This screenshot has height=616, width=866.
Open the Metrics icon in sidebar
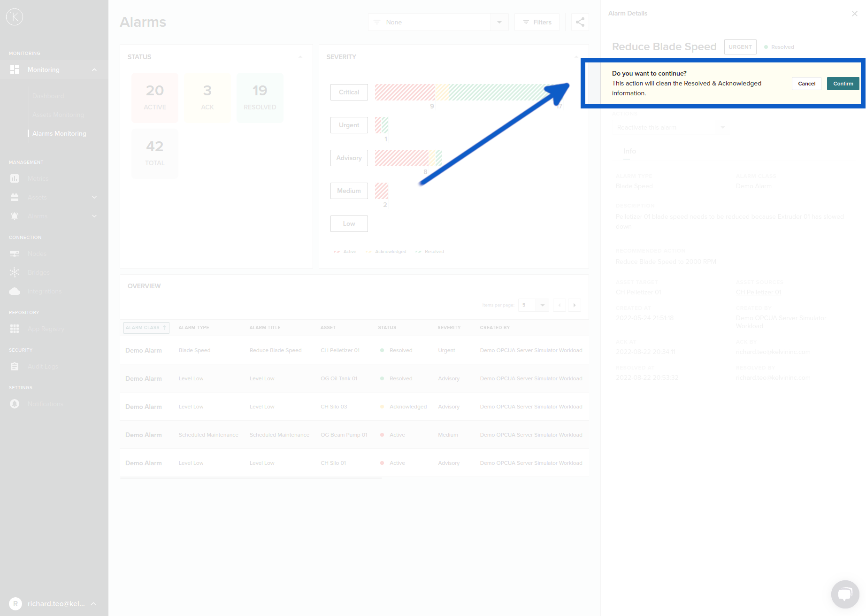click(x=15, y=179)
